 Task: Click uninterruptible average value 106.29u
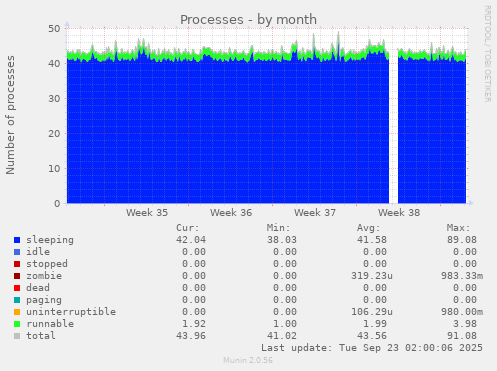(372, 312)
